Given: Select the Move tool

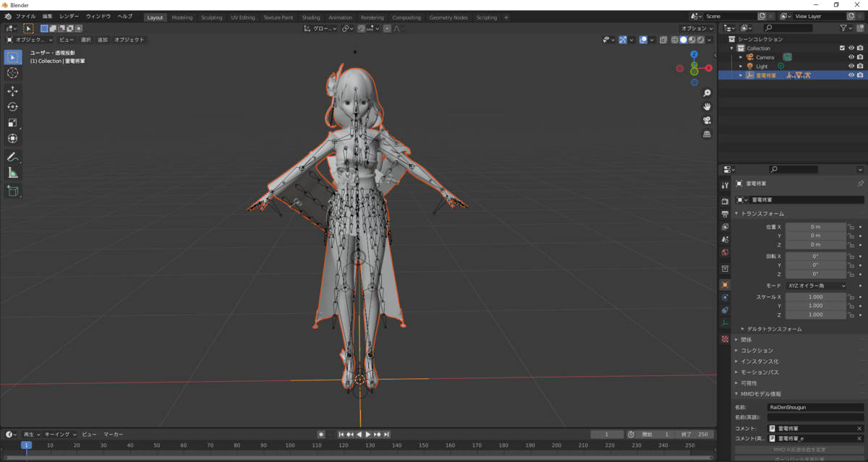Looking at the screenshot, I should pos(12,91).
